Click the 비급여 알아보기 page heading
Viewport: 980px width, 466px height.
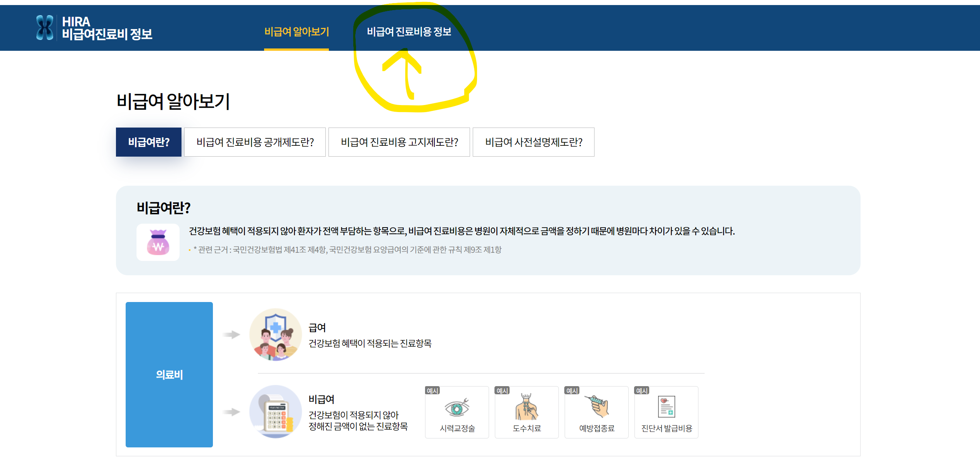click(x=173, y=102)
